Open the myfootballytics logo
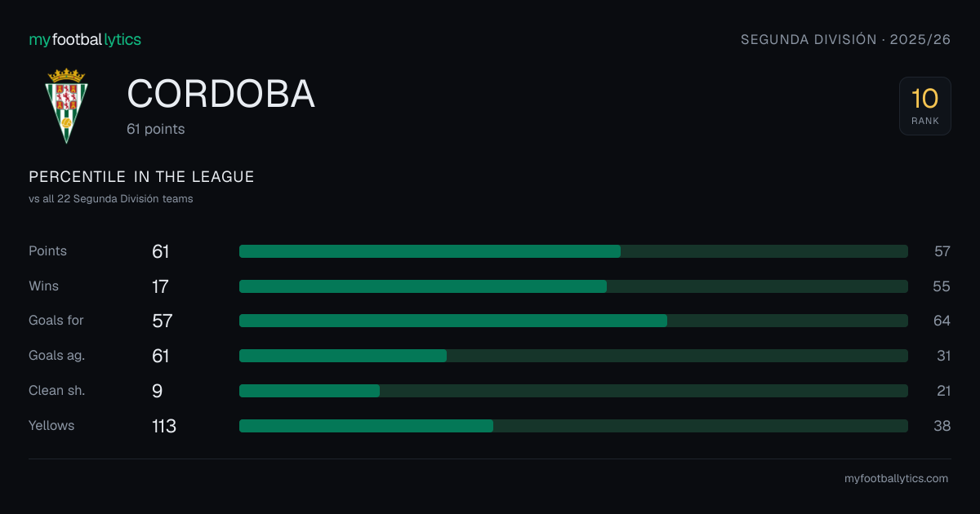The height and width of the screenshot is (514, 980). 85,39
